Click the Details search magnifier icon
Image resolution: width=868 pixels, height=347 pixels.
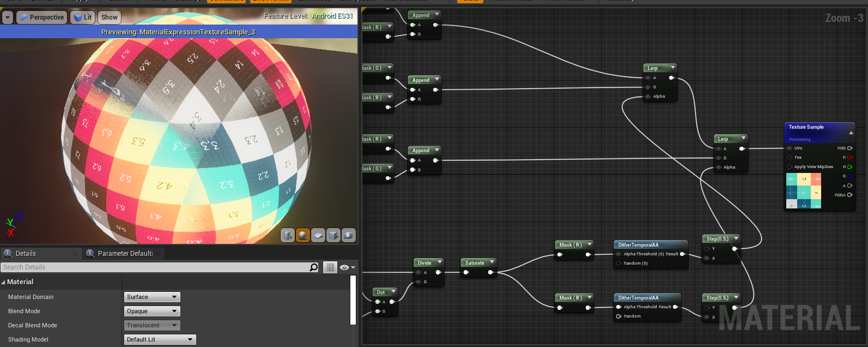coord(313,267)
